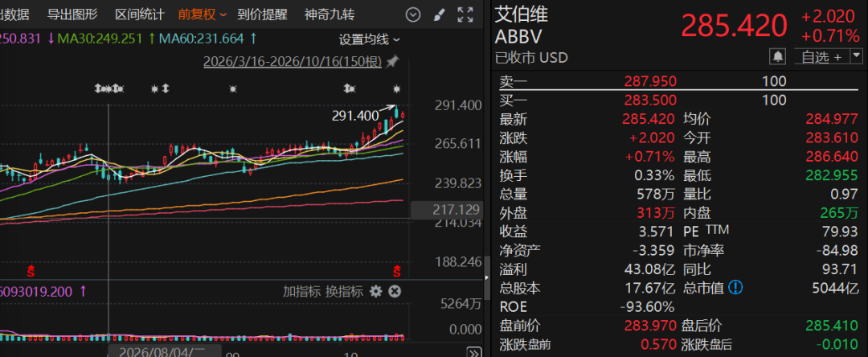This screenshot has height=357, width=868.
Task: Click 换指标 to switch indicator
Action: click(x=344, y=292)
